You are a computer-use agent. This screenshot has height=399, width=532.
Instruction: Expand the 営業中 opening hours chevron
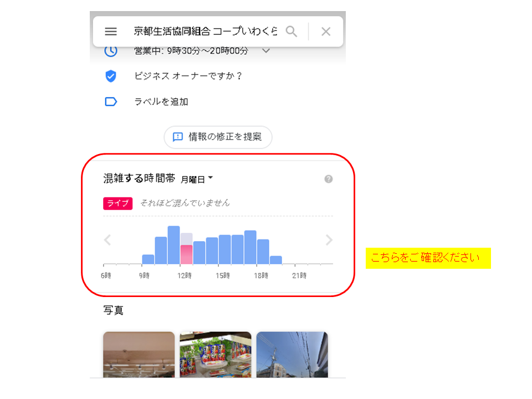(x=266, y=50)
